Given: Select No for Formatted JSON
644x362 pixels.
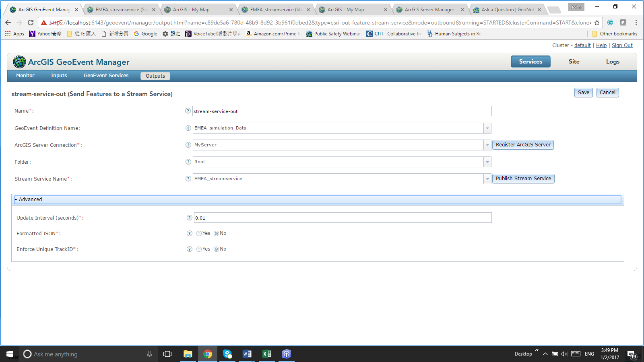Looking at the screenshot, I should [x=216, y=233].
